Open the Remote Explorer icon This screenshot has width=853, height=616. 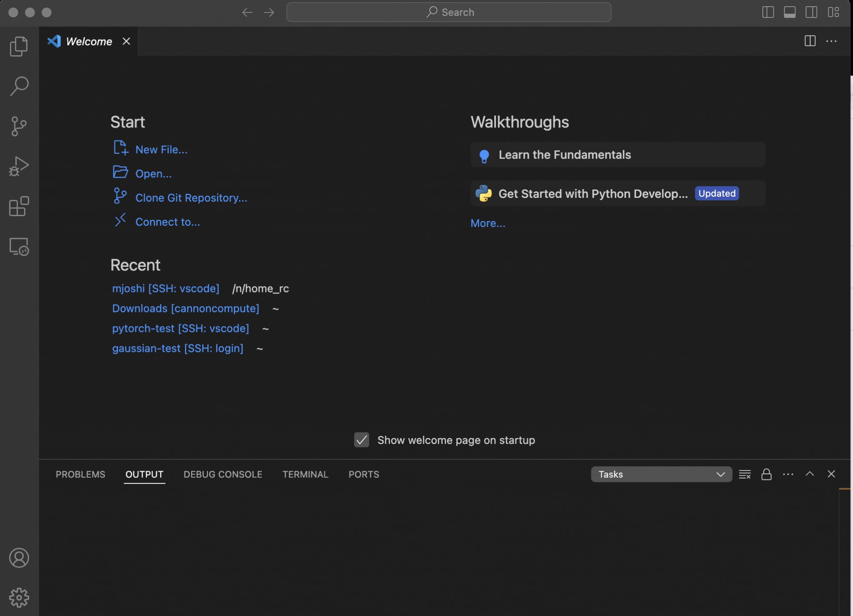coord(18,246)
